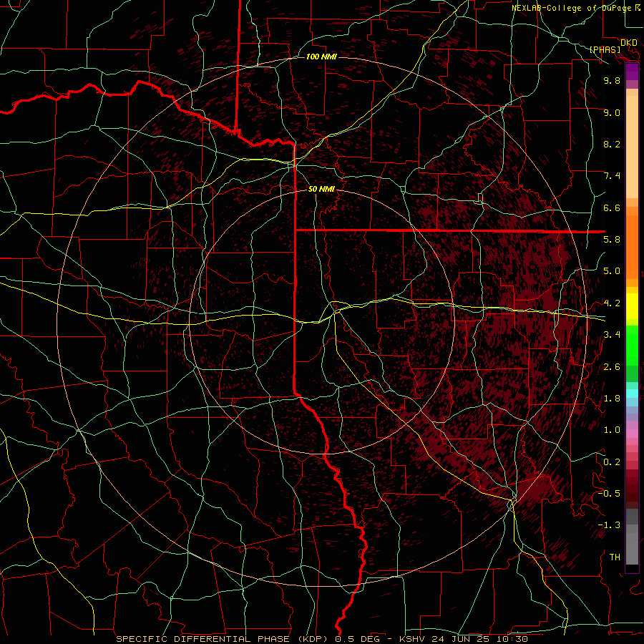The image size is (644, 644).
Task: Click the 4.2 scale value
Action: click(x=612, y=303)
